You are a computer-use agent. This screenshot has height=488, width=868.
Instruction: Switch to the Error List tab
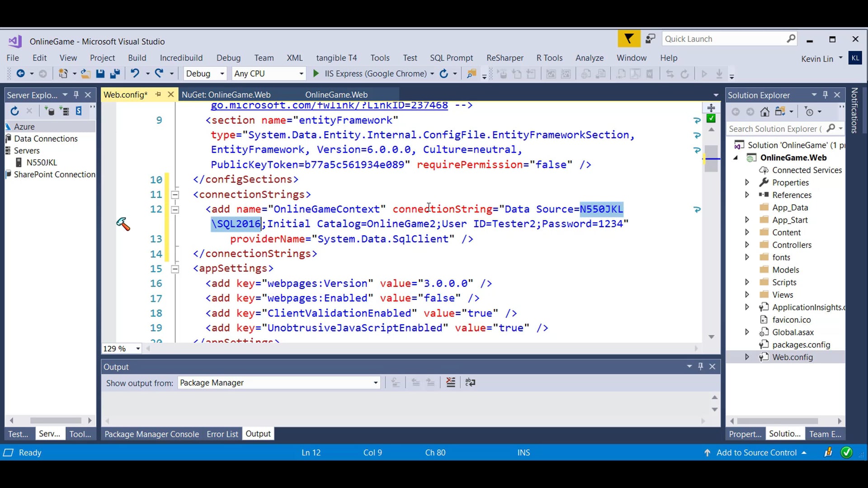click(222, 434)
